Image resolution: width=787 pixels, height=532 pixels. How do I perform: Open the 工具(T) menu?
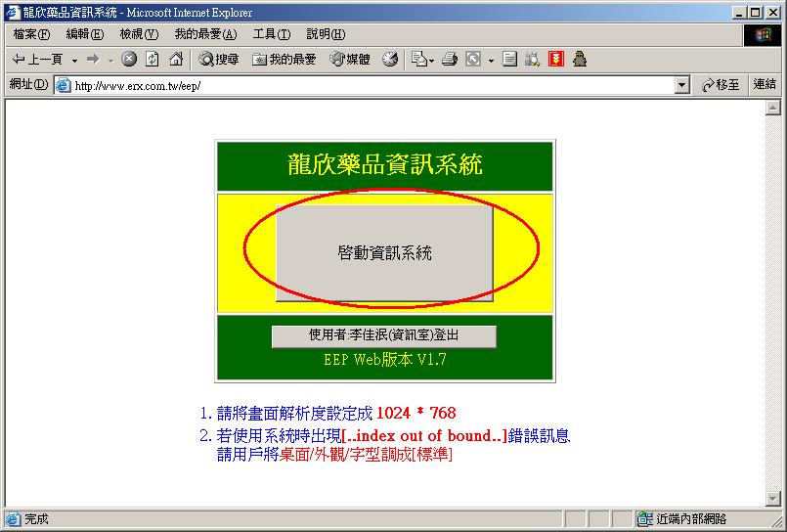point(272,34)
